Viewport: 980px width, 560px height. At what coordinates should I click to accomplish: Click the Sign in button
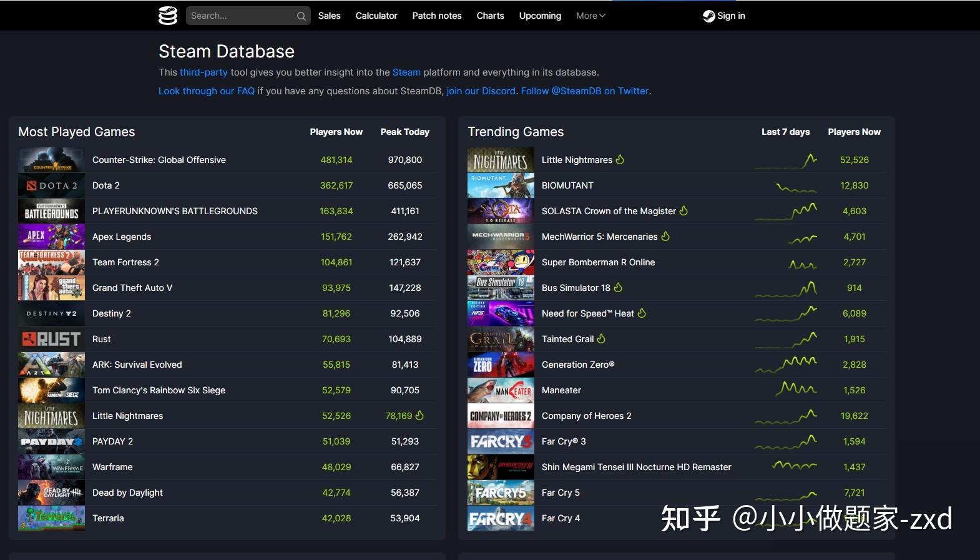(724, 16)
